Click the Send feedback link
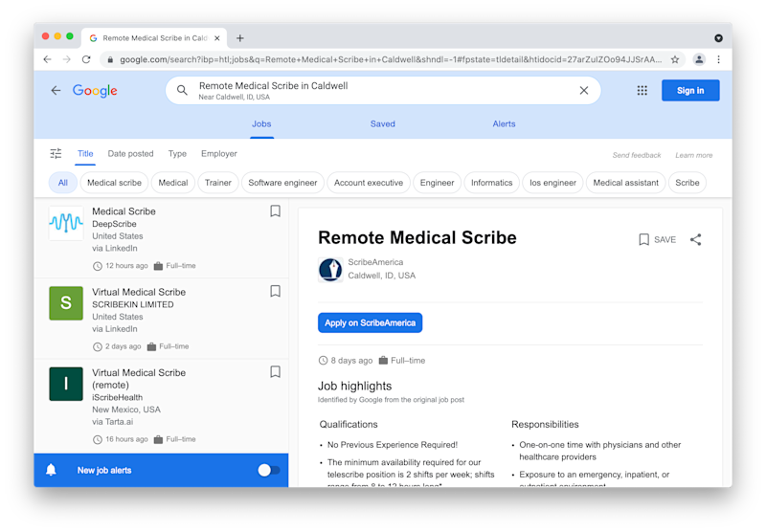The image size is (766, 532). pos(637,155)
